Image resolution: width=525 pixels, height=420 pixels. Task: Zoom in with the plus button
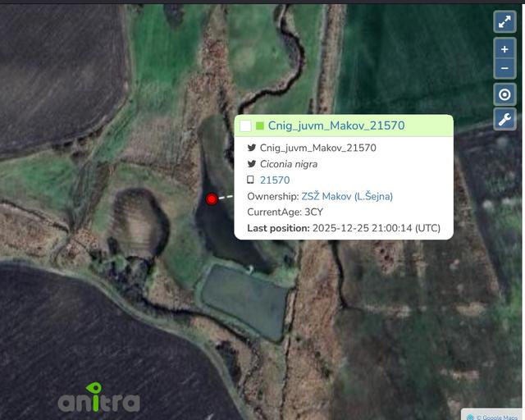pos(504,49)
